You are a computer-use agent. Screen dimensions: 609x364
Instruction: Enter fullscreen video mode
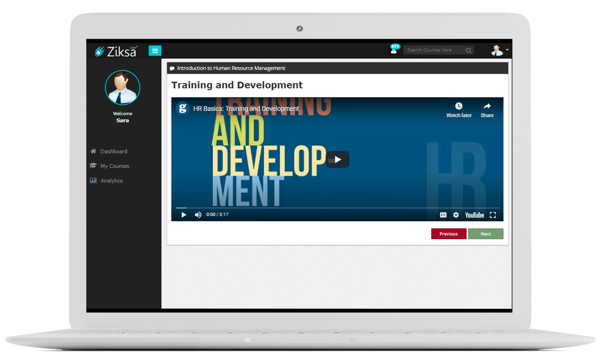click(493, 215)
